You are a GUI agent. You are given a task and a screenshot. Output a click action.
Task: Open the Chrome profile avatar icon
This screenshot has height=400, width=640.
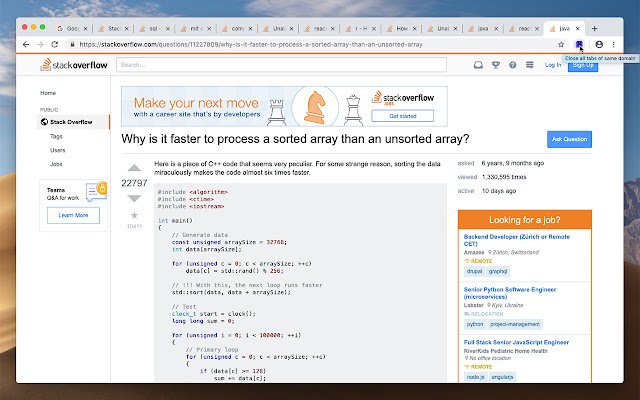tap(599, 44)
